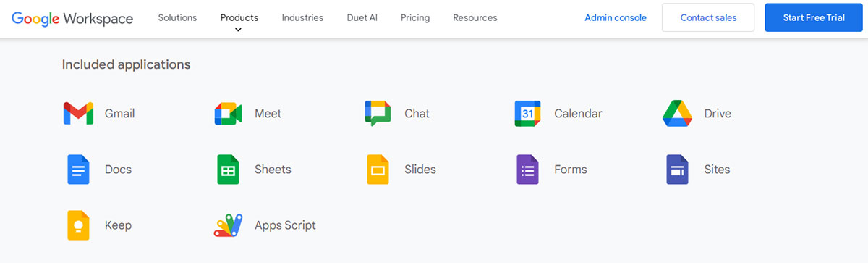
Task: Click the Contact sales button
Action: click(x=708, y=18)
